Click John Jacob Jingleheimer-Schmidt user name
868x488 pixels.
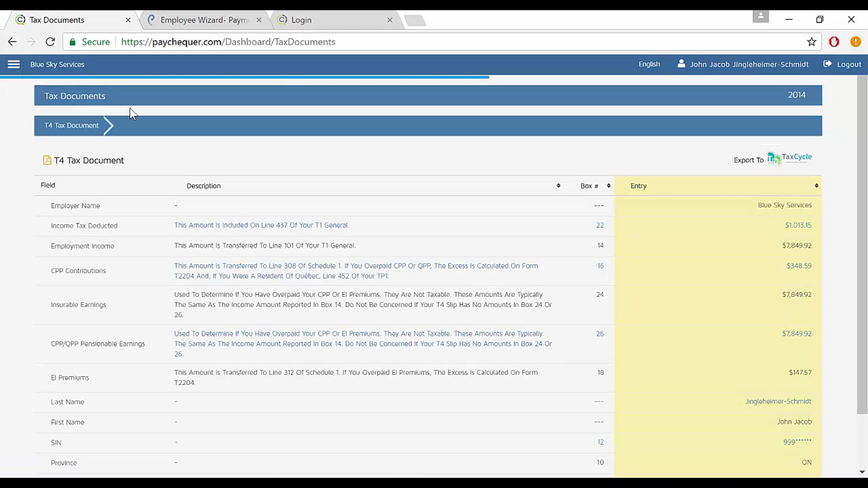(x=749, y=64)
